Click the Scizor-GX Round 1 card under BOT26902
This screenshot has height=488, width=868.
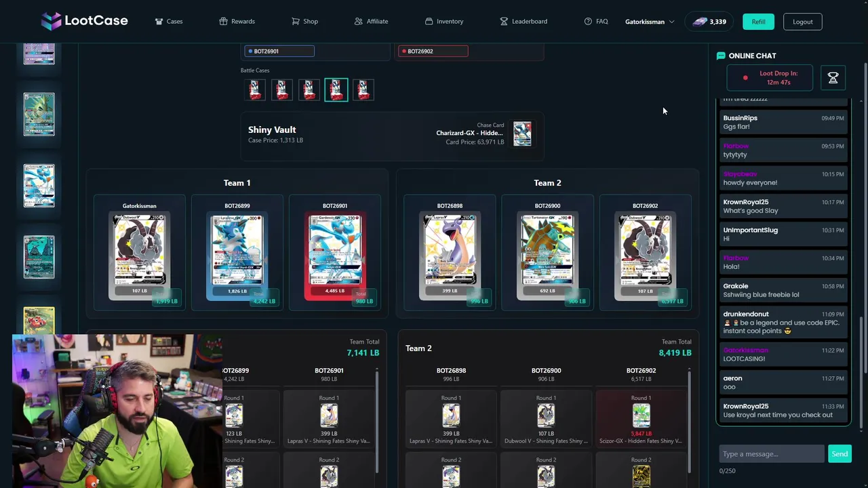pos(641,415)
